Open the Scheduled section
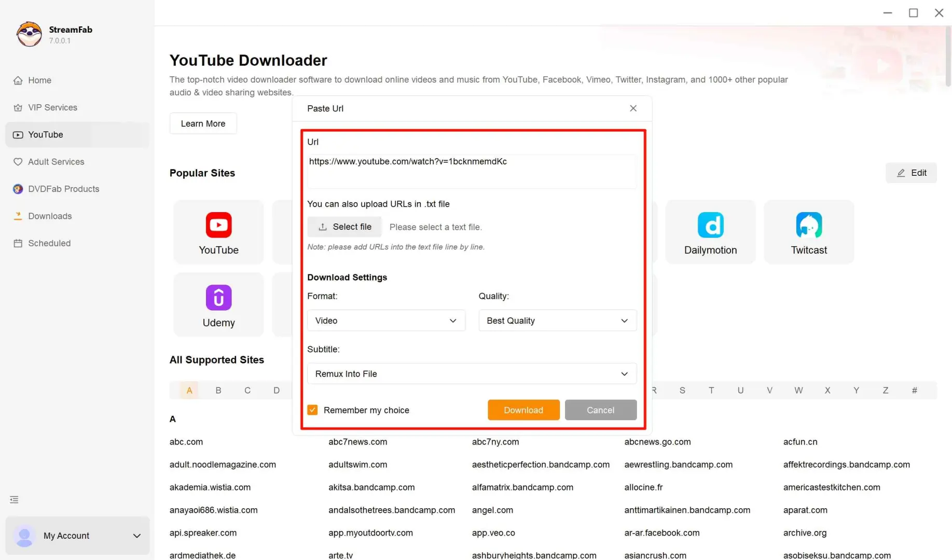 (x=78, y=243)
